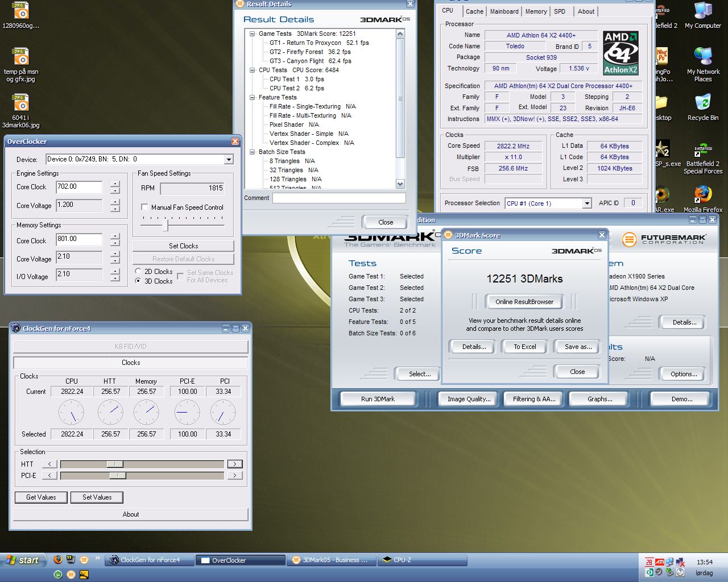This screenshot has width=728, height=582.
Task: Click the PCI-E slider thumb in ClockGen
Action: coord(118,476)
